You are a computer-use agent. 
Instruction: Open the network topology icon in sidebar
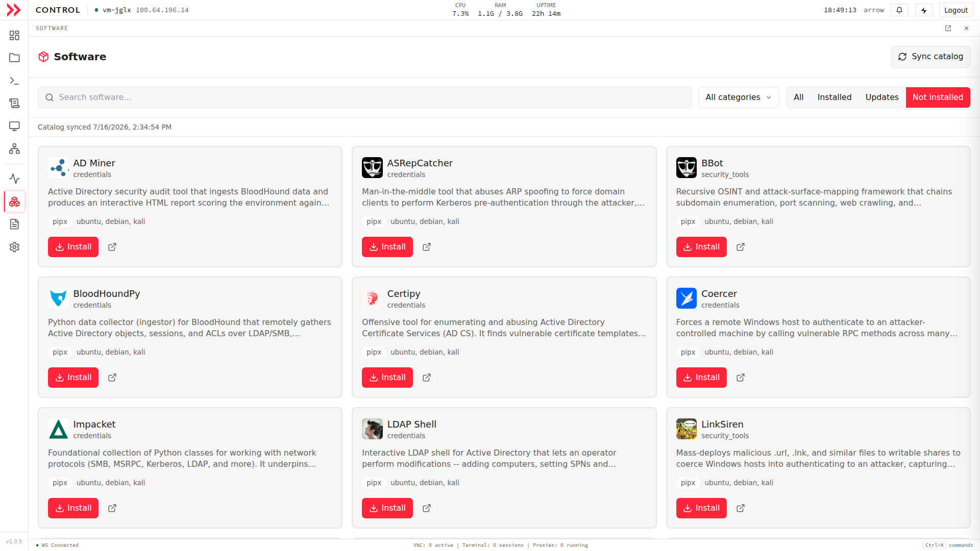click(x=14, y=148)
